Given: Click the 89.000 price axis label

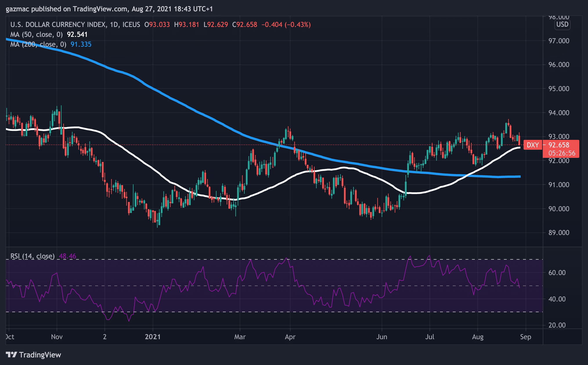Looking at the screenshot, I should tap(559, 233).
